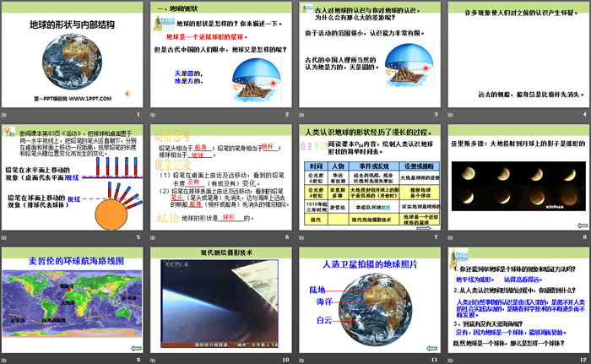
Task: Click the forward arrow icon on slide 7
Action: tap(424, 228)
